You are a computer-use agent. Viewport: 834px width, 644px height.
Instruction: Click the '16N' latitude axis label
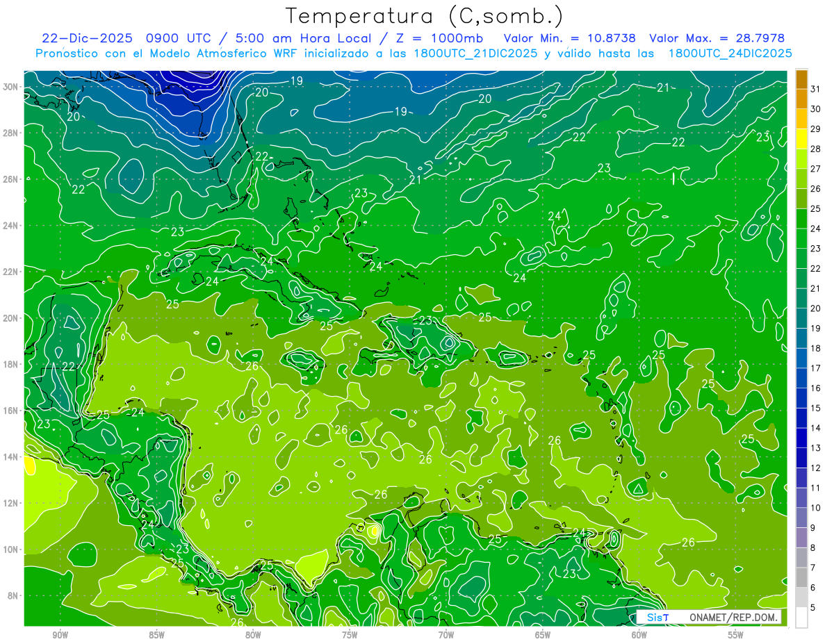[x=11, y=411]
